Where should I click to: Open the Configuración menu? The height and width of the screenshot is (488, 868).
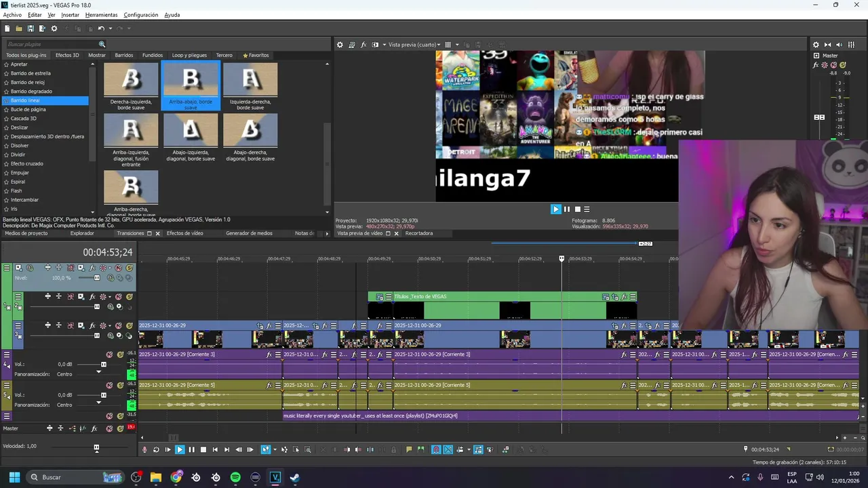click(141, 15)
